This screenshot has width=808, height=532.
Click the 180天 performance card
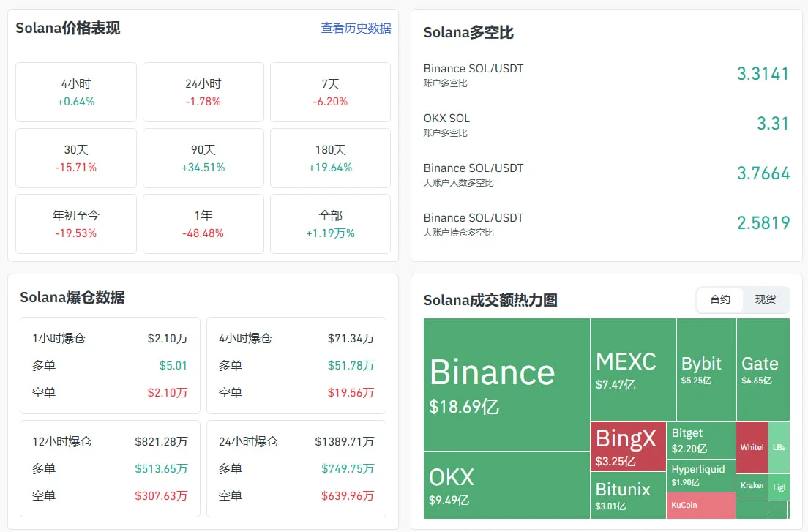pyautogui.click(x=330, y=158)
